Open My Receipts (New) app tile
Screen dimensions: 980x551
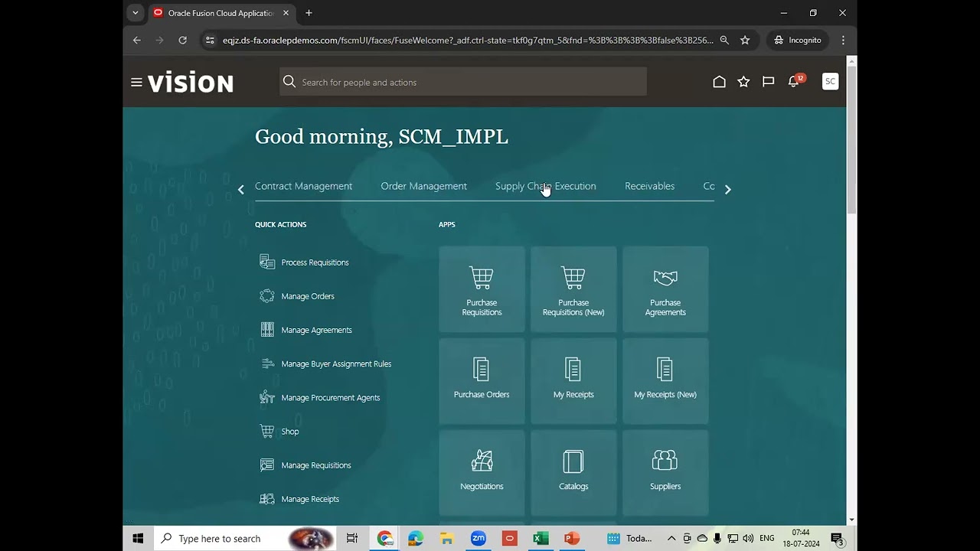[665, 381]
